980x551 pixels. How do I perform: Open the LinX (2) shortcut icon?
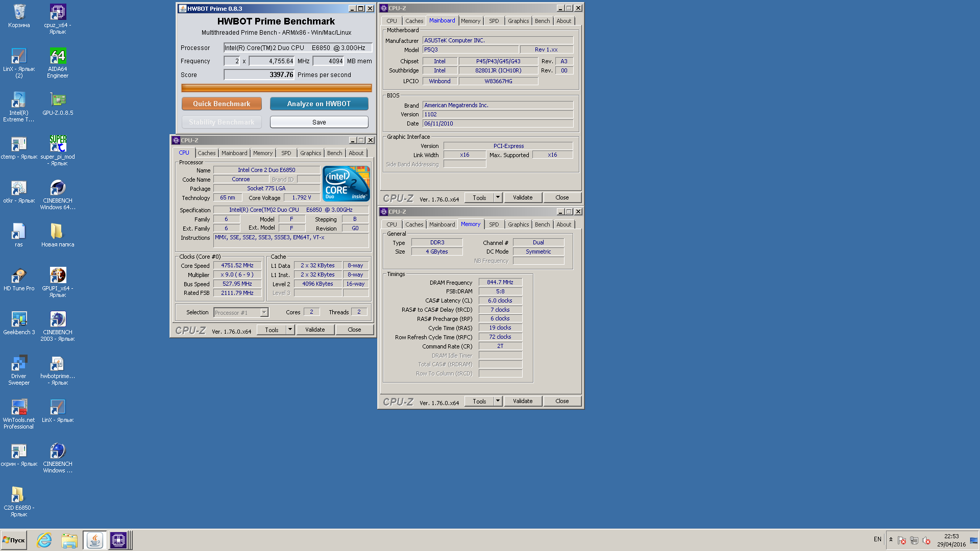coord(19,63)
